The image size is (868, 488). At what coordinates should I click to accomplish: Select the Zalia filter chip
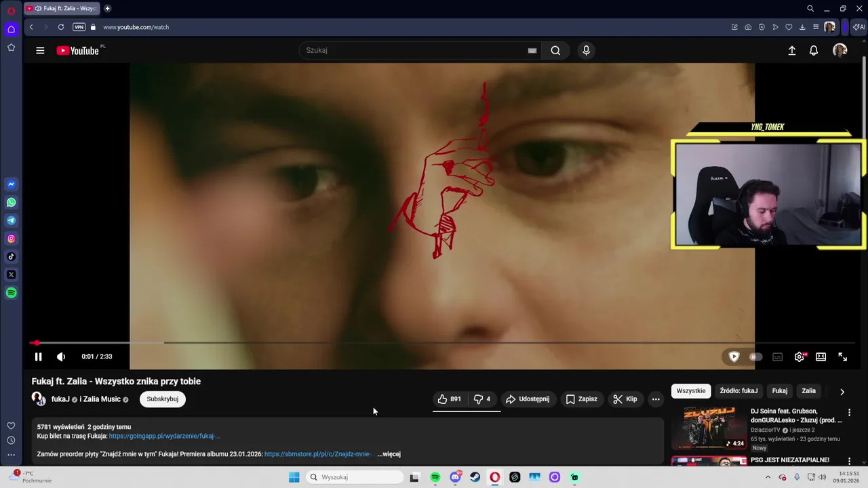click(x=809, y=391)
